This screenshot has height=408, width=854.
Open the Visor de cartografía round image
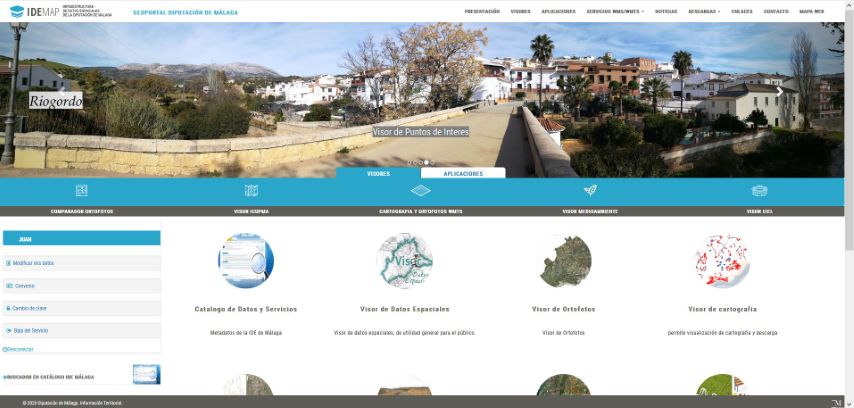pyautogui.click(x=722, y=261)
